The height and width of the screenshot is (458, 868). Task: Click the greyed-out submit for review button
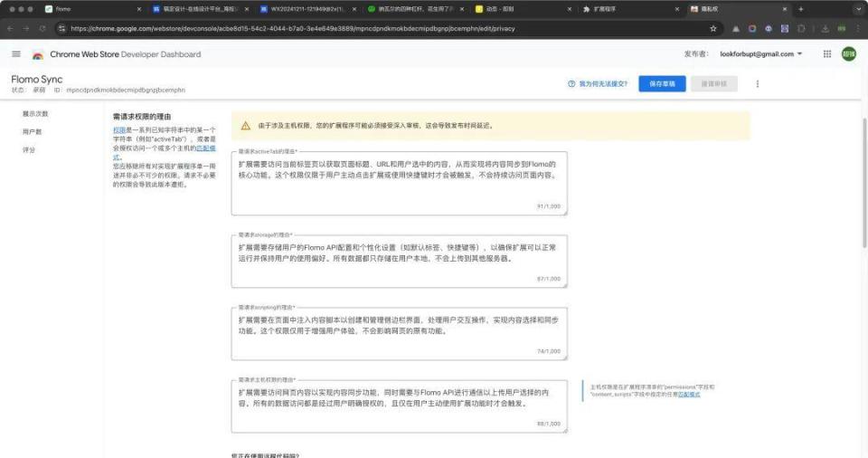pos(714,84)
